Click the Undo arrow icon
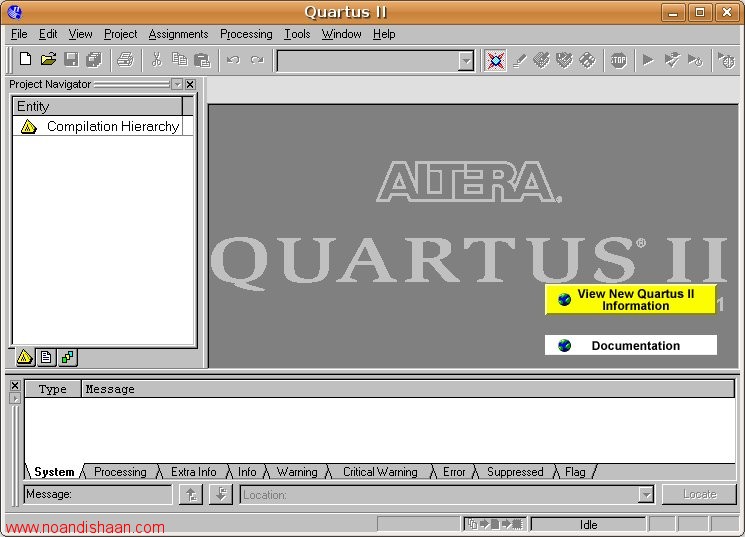 point(233,60)
